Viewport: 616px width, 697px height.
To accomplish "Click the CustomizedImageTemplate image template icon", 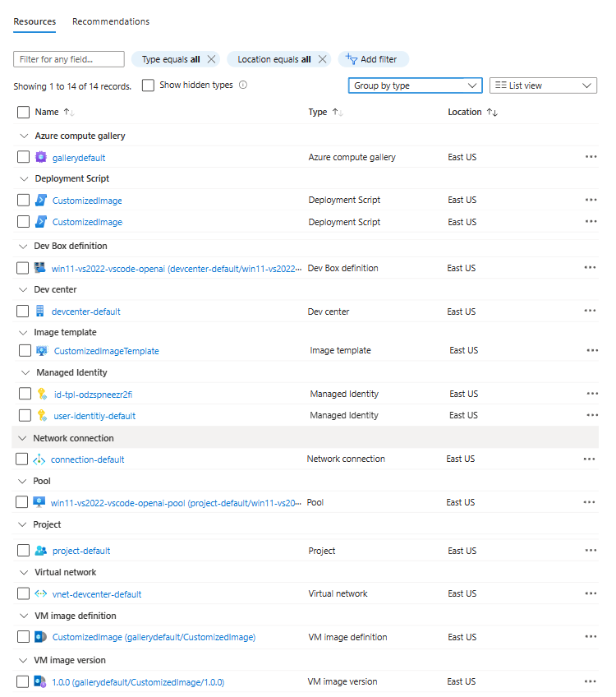I will tap(42, 351).
